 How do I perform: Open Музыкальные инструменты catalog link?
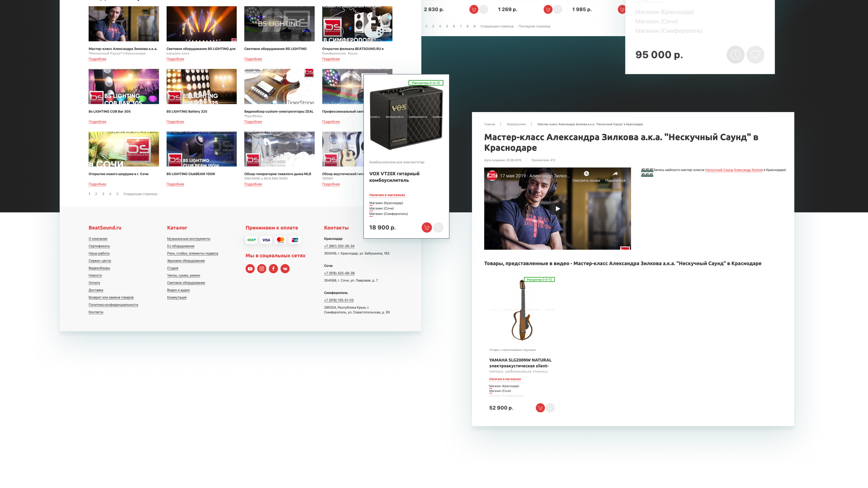point(189,239)
